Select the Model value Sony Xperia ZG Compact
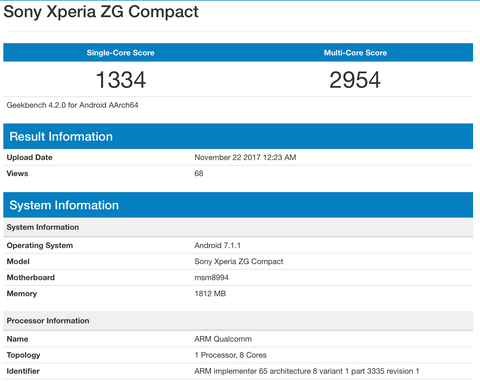 [239, 262]
